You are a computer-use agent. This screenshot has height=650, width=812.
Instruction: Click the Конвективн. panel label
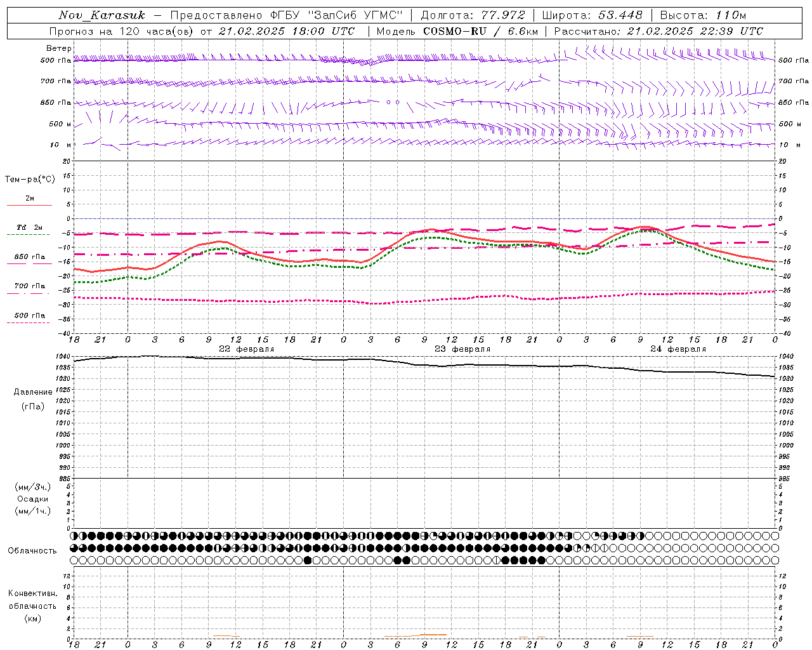pos(32,594)
